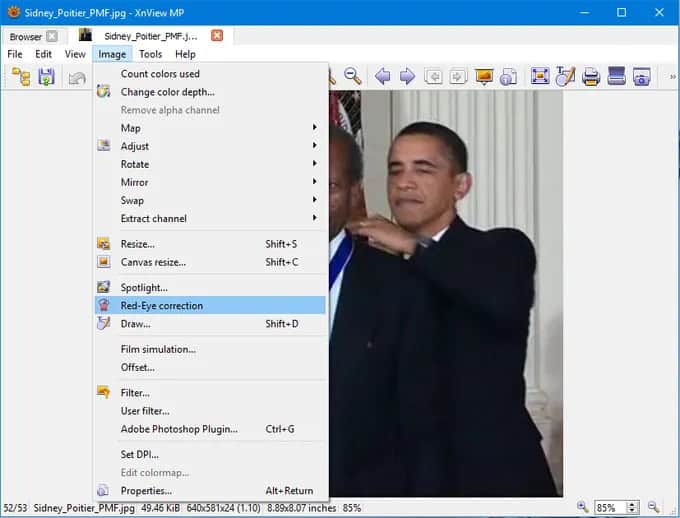This screenshot has height=518, width=680.
Task: Click the last file toolbar icon
Action: (x=458, y=77)
